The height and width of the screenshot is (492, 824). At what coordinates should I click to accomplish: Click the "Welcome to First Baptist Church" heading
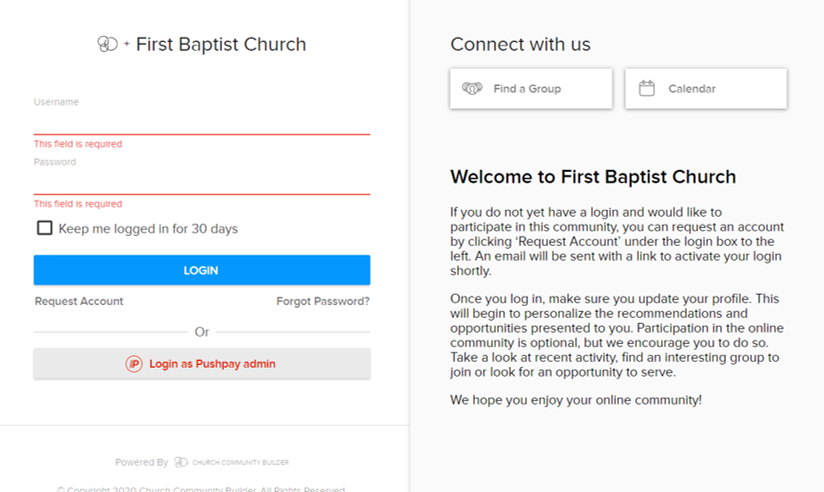tap(593, 177)
